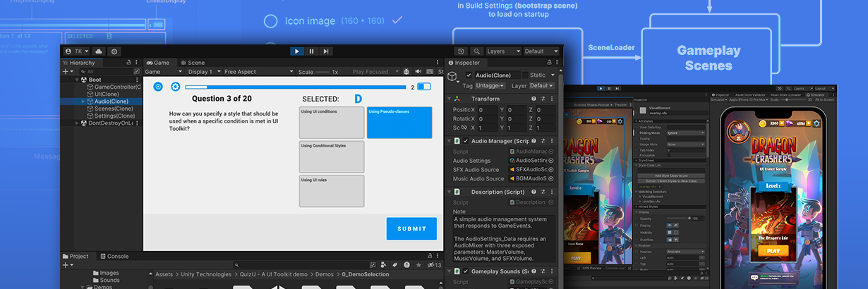Click the blue SUBMIT button
868x289 pixels.
tap(411, 228)
